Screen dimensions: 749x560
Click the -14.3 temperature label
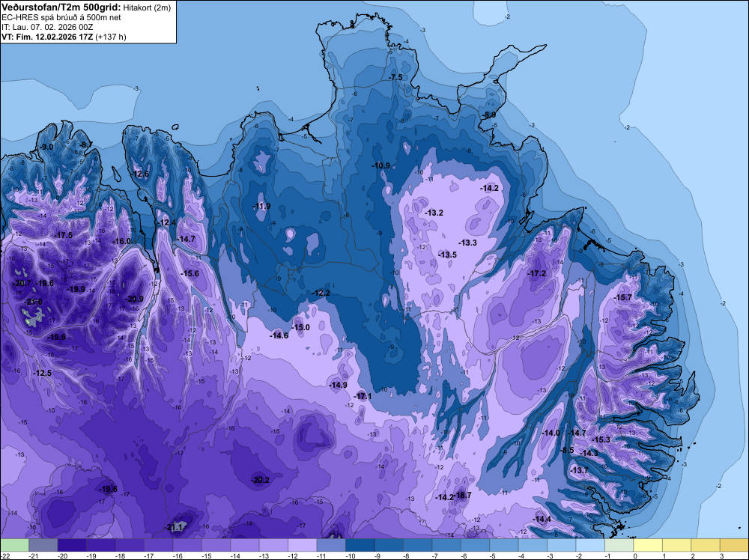(x=589, y=453)
